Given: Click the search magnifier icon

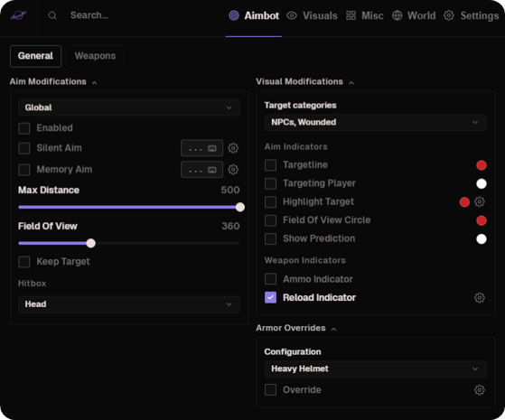Looking at the screenshot, I should (52, 15).
